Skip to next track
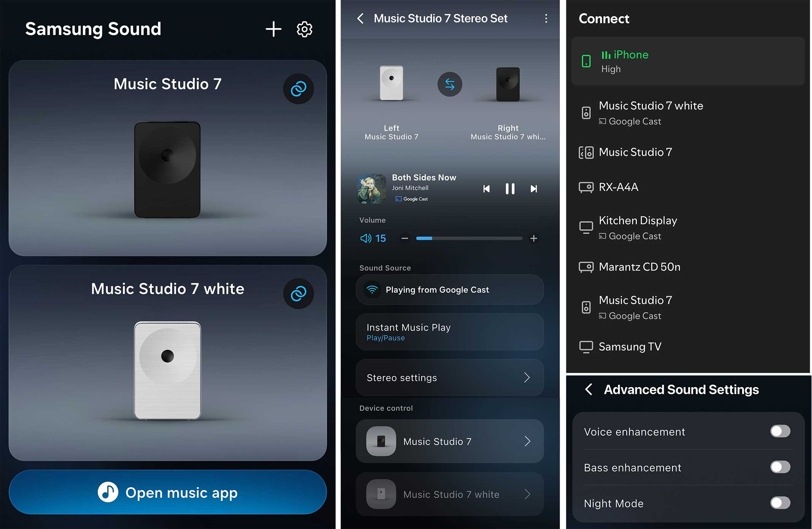Screen dimensions: 812x529 (x=534, y=189)
